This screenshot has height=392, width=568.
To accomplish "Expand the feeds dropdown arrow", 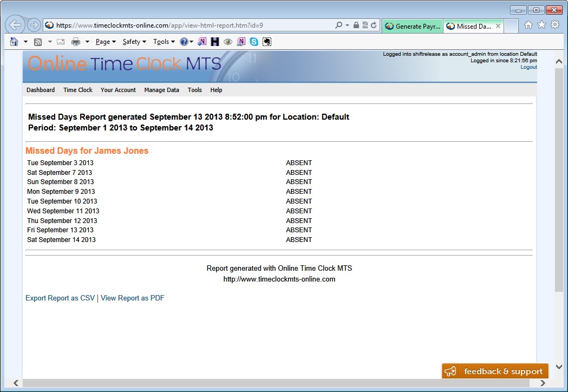I will coord(50,42).
